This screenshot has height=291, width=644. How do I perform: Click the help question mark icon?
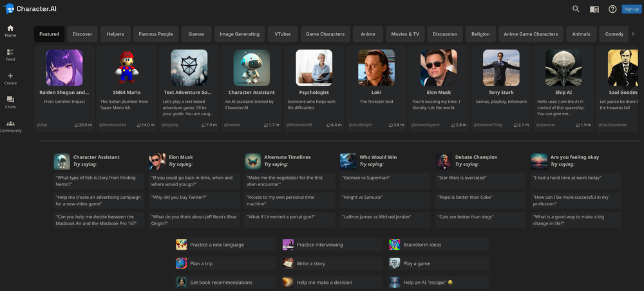612,9
